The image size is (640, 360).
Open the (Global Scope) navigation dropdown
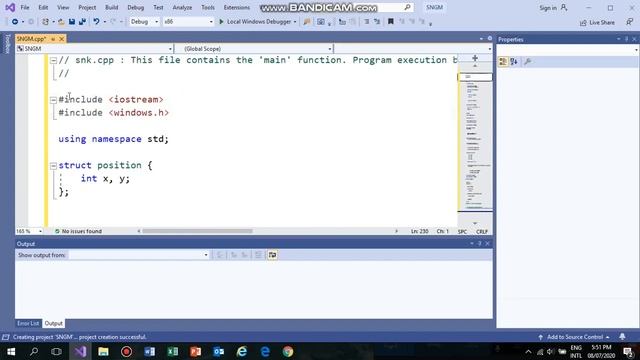click(x=253, y=49)
